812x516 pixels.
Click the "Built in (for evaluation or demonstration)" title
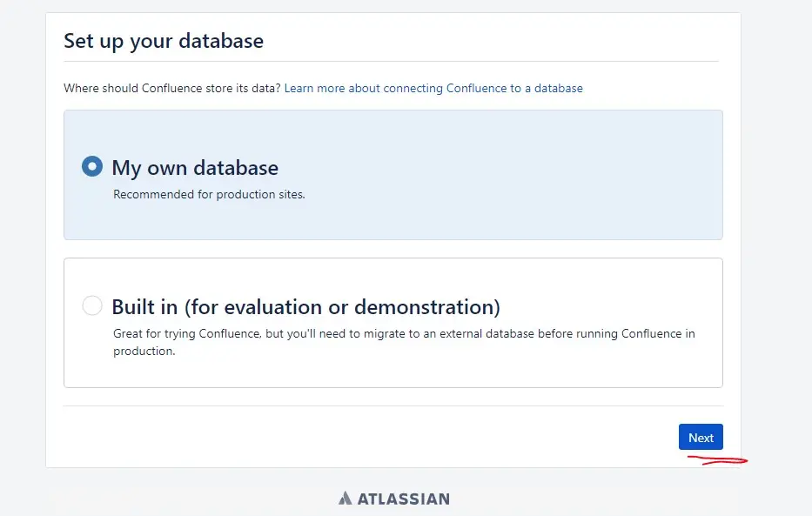click(305, 307)
